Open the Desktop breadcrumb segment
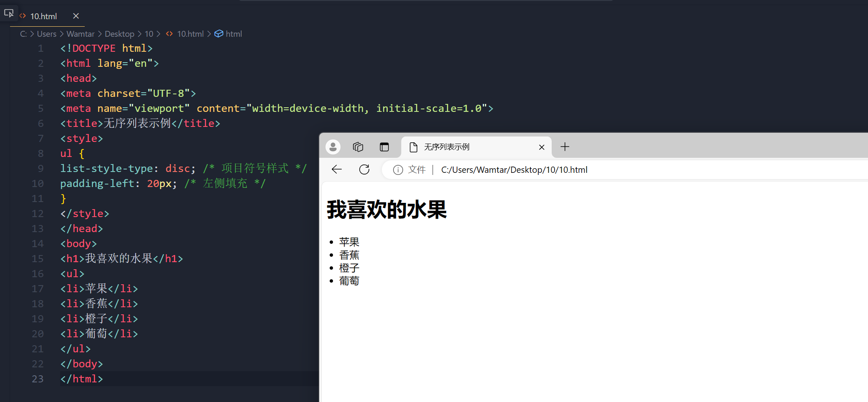The image size is (868, 402). tap(119, 34)
